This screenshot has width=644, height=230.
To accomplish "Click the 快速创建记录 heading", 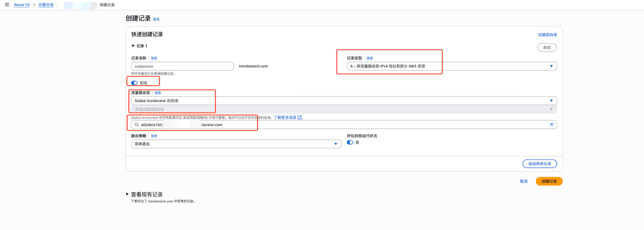I will point(147,34).
